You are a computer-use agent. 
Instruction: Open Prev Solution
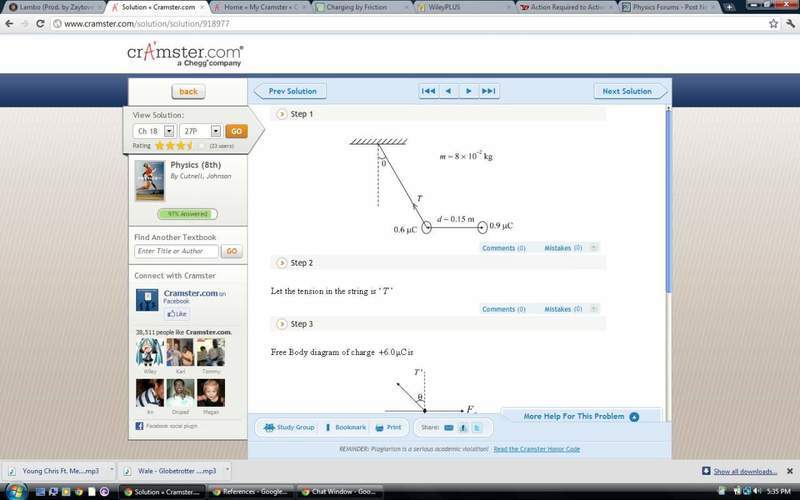pyautogui.click(x=291, y=91)
